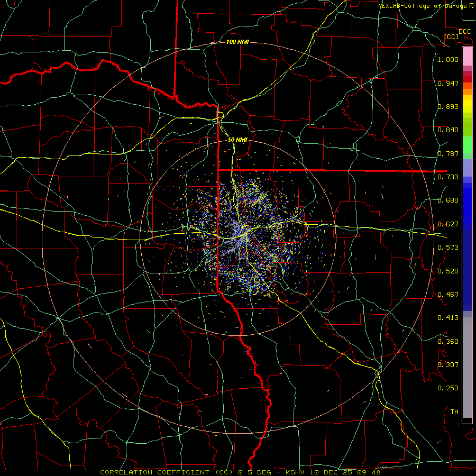Image resolution: width=476 pixels, height=476 pixels.
Task: Click the 0.840 scale value
Action: [448, 130]
